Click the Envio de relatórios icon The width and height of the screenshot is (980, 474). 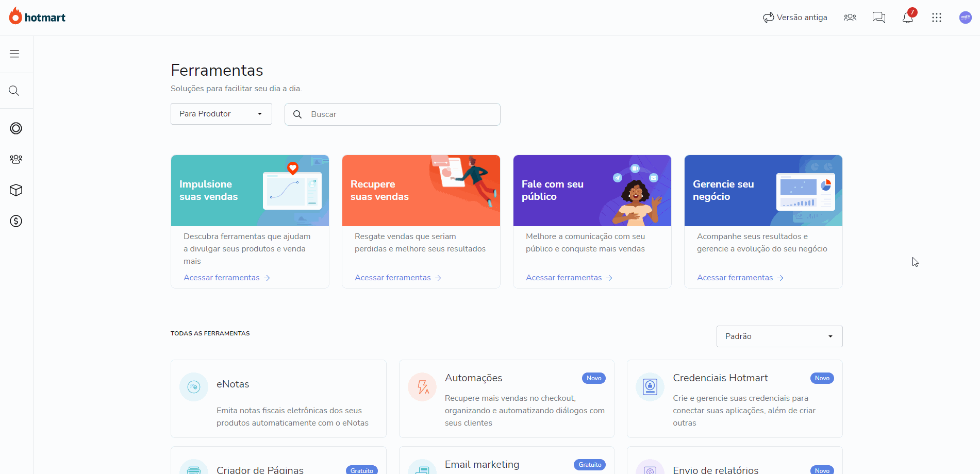[650, 467]
